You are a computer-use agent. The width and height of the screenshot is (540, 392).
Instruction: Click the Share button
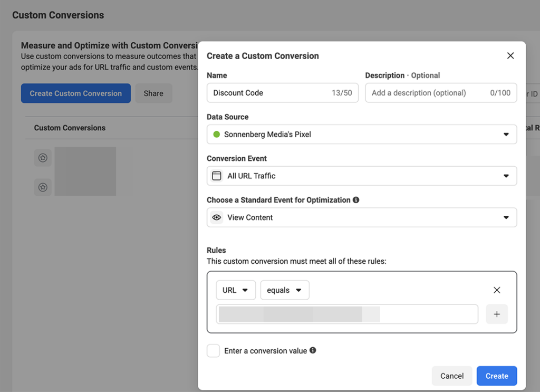pos(153,93)
